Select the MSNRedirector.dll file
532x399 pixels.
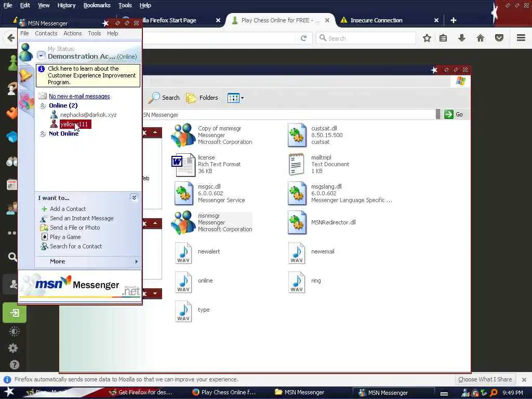(321, 222)
